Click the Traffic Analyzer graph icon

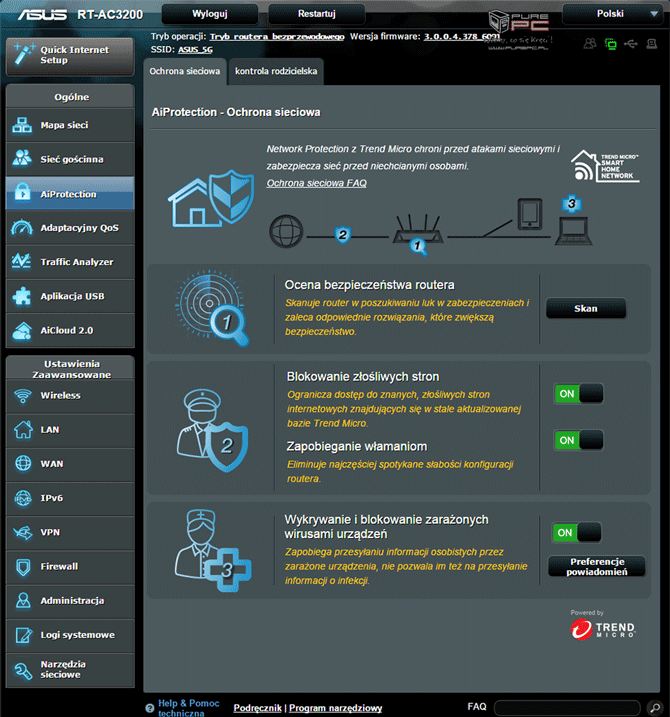tap(22, 262)
